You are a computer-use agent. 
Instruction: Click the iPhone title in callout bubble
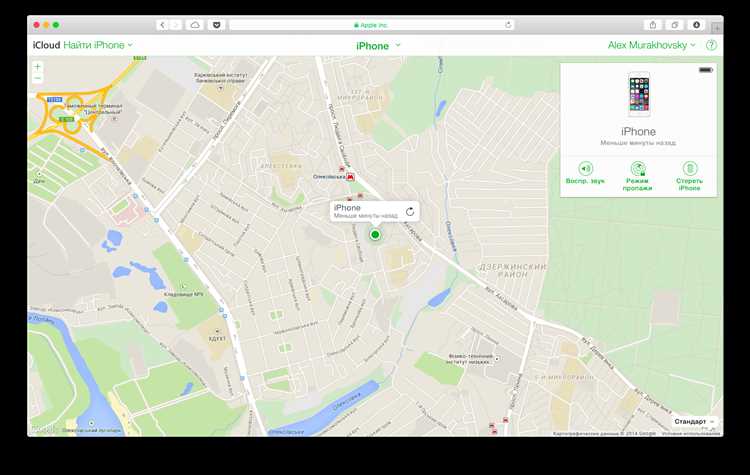tap(347, 208)
